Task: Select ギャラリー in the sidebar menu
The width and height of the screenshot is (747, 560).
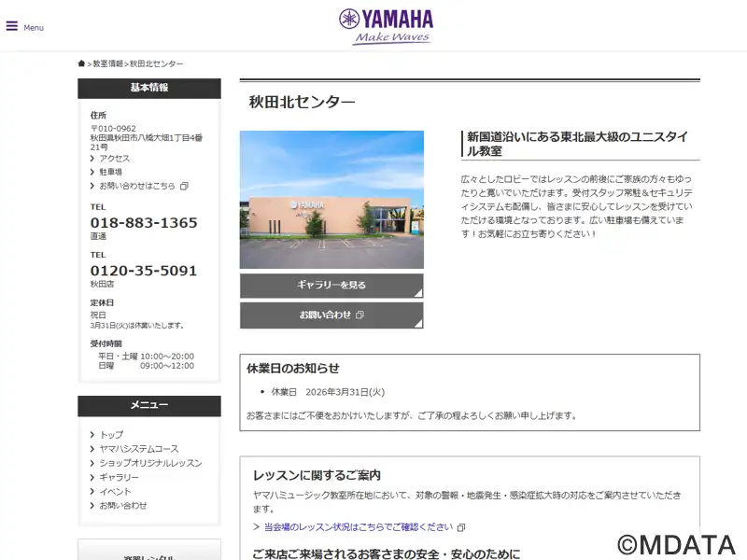Action: 120,477
